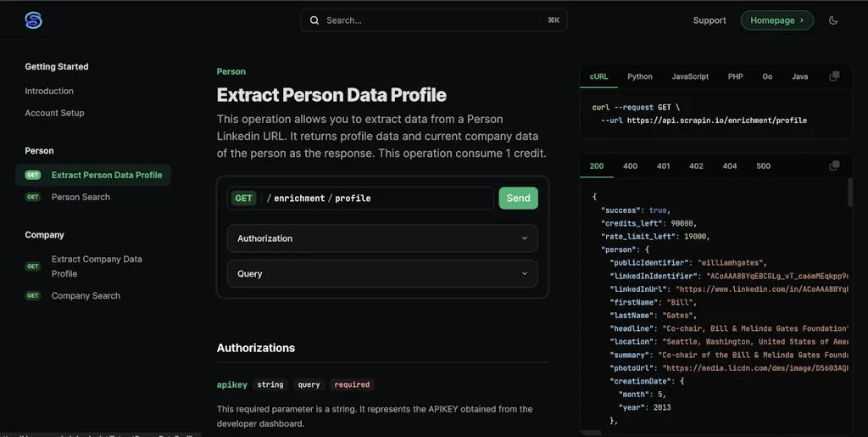This screenshot has height=437, width=868.
Task: Open the Homepage link button
Action: click(x=776, y=20)
